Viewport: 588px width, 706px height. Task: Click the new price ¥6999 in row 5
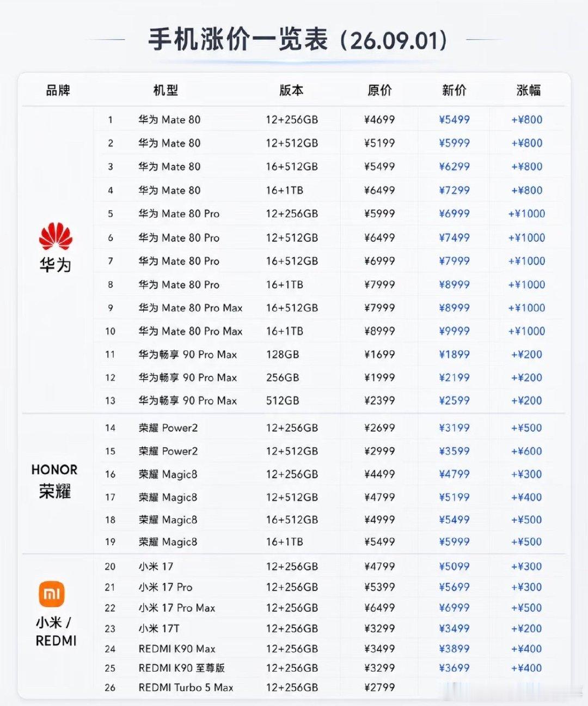click(454, 214)
